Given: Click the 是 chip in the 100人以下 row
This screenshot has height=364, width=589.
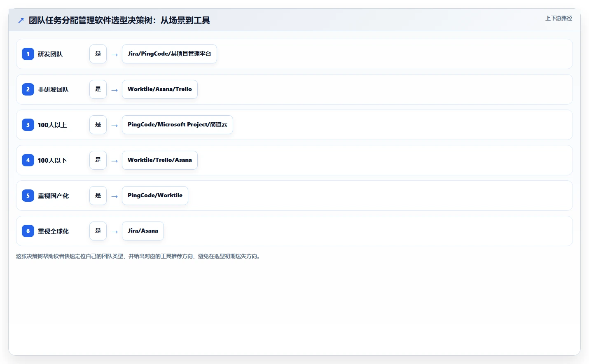Looking at the screenshot, I should tap(98, 160).
